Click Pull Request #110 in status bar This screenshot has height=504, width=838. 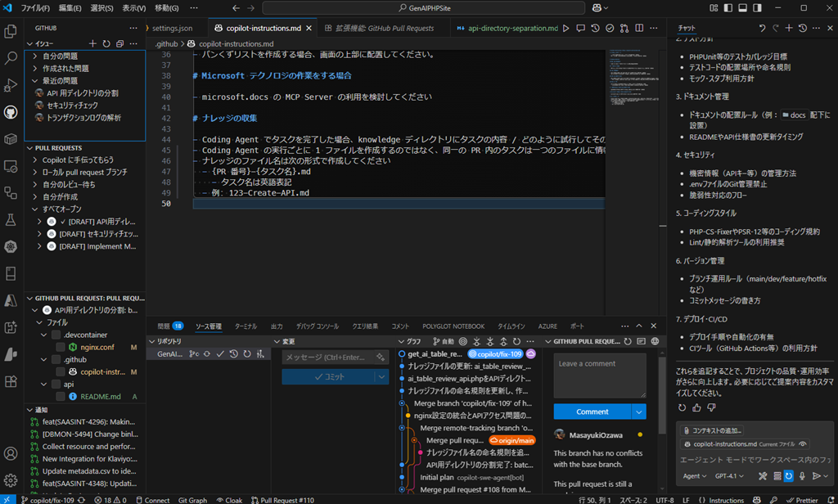(x=282, y=500)
